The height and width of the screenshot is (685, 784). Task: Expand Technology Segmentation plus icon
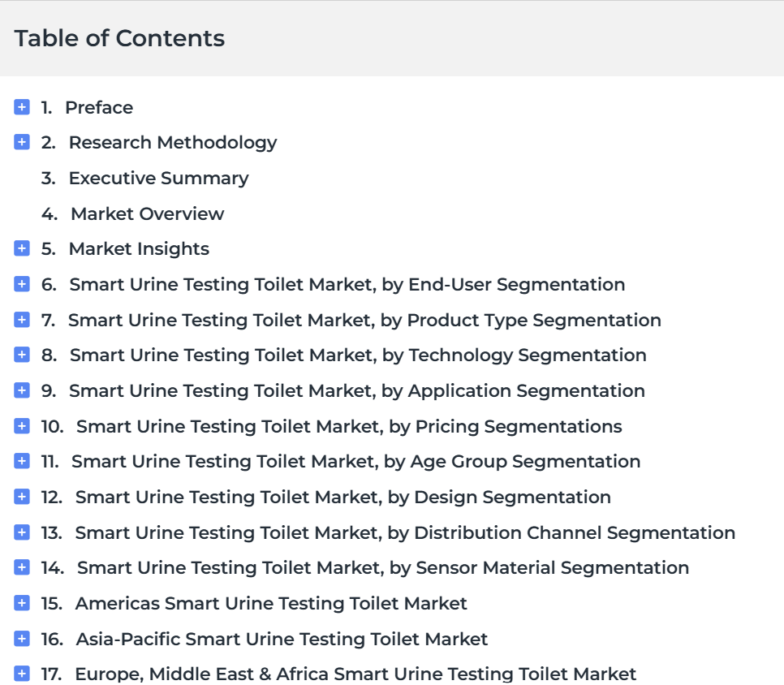[21, 355]
